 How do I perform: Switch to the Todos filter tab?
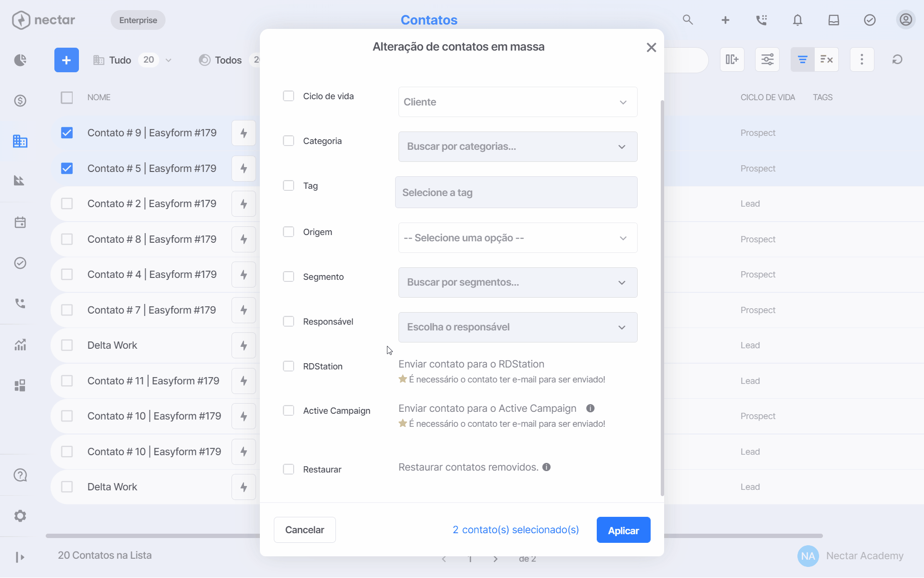click(x=228, y=60)
